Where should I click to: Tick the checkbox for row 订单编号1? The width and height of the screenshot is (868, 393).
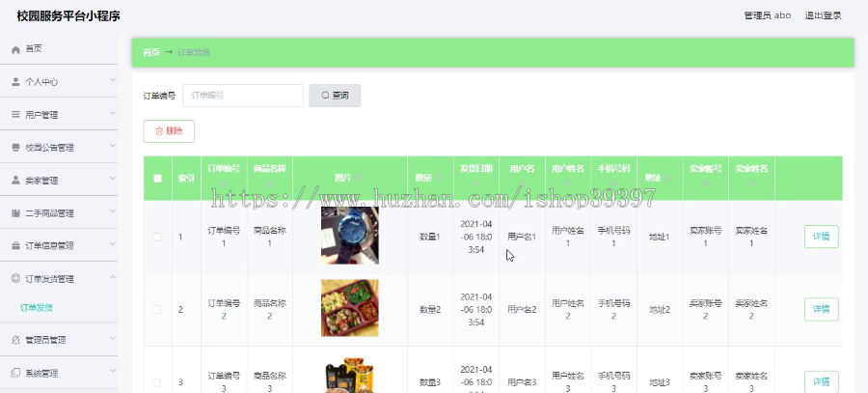point(156,237)
